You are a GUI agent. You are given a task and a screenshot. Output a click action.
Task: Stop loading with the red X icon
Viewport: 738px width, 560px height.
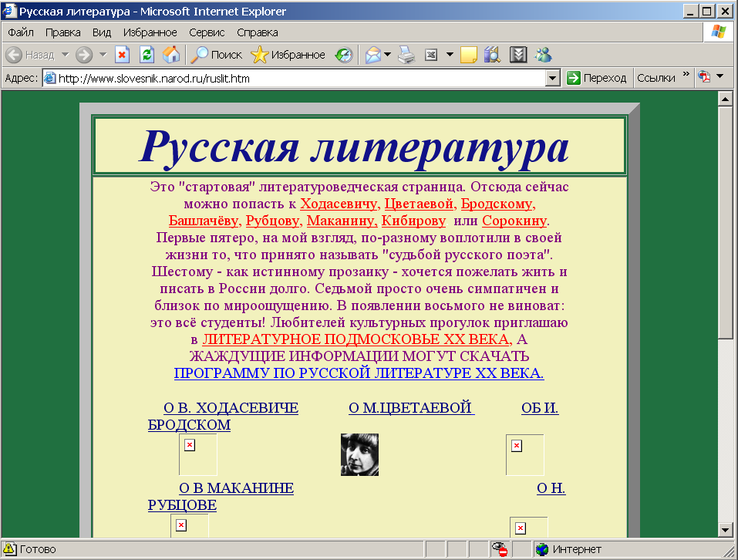point(122,55)
